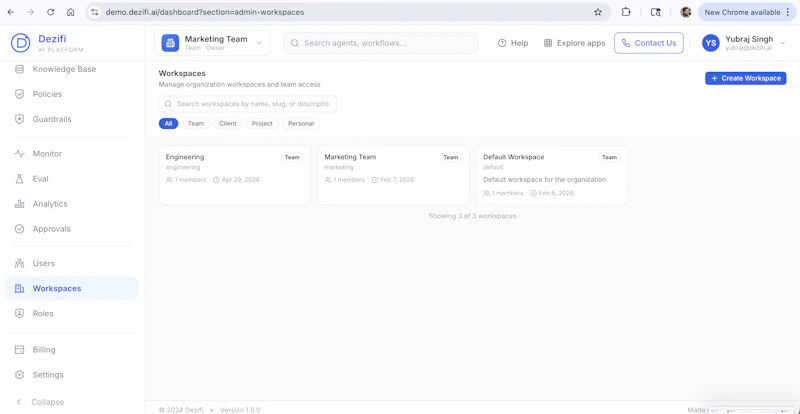The height and width of the screenshot is (414, 800).
Task: Open the Chrome profile avatar
Action: [686, 12]
